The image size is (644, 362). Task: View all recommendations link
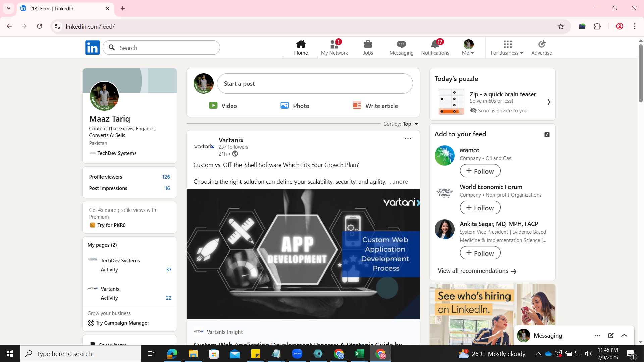477,271
